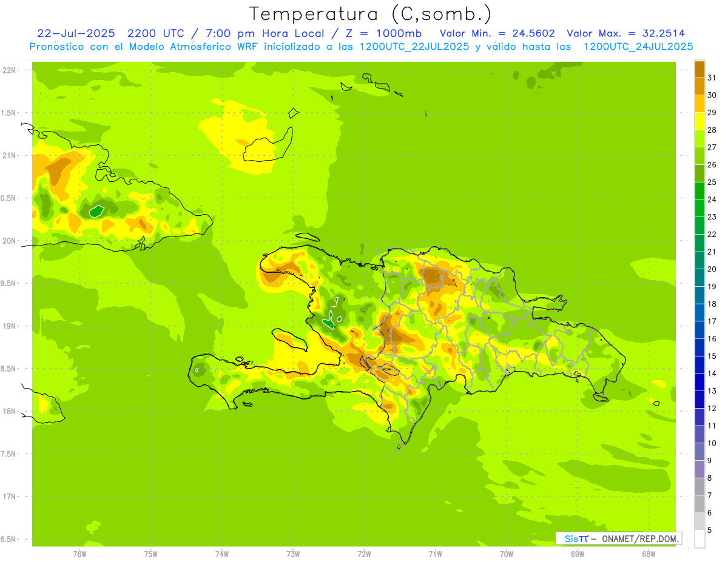Click the "ONAMET/REP.DOM." credit label
Screen dimensions: 728x562
tap(639, 538)
